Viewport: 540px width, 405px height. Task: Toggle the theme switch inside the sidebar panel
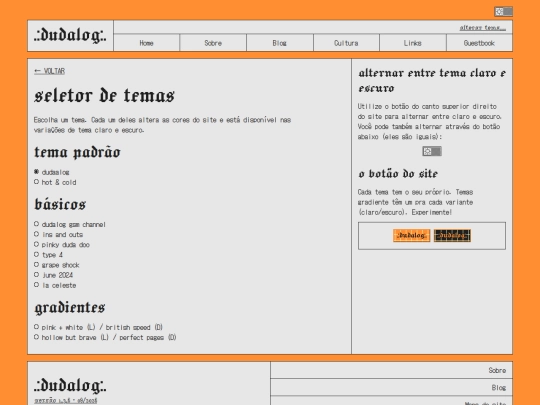432,151
